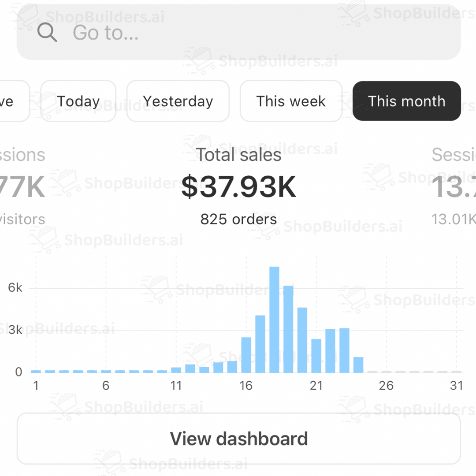The image size is (476, 476).
Task: Select the Today filter tab
Action: tap(78, 101)
